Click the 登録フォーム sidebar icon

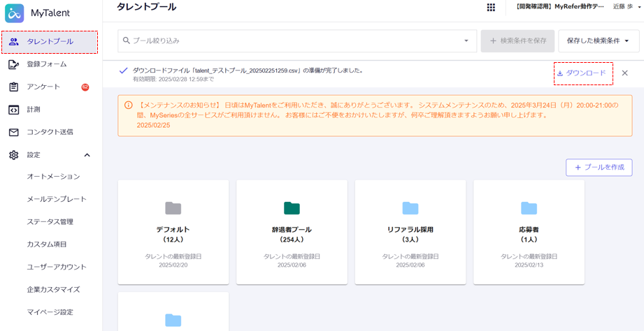click(13, 64)
